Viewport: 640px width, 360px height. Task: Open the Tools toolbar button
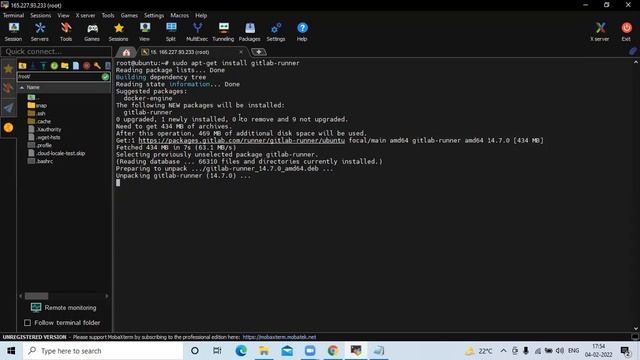(66, 32)
